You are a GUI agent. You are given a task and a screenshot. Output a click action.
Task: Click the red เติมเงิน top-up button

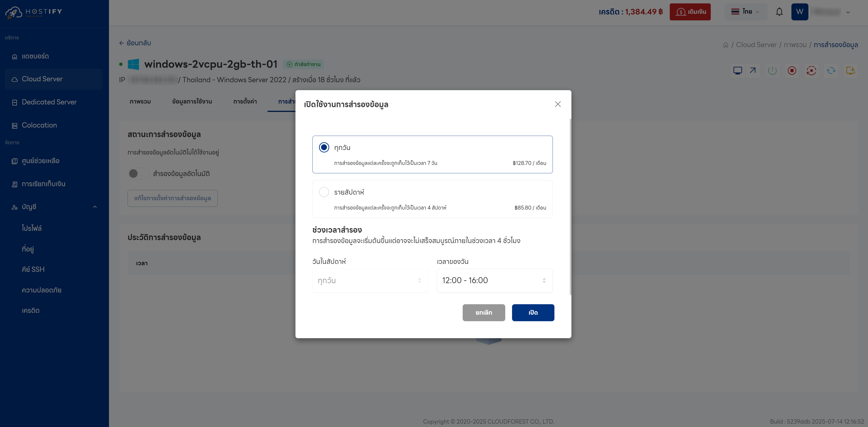690,12
